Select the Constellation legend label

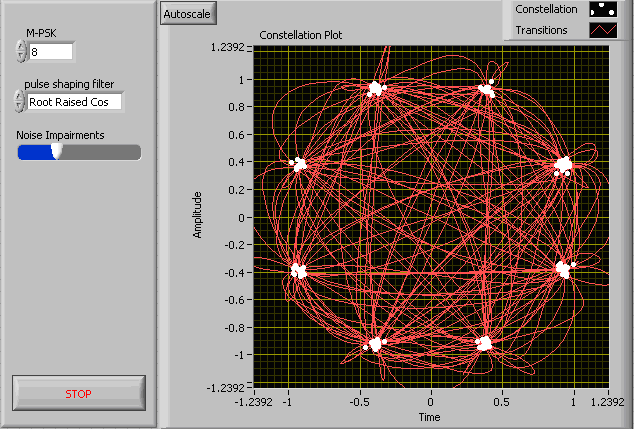pos(546,9)
